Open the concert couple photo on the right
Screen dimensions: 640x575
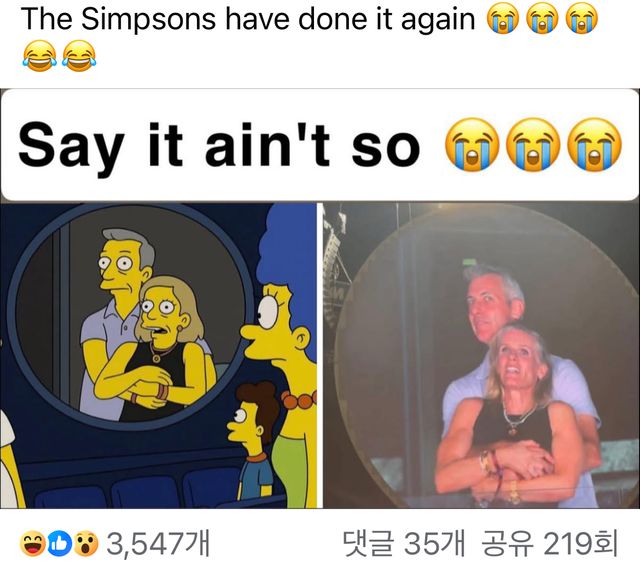(481, 355)
